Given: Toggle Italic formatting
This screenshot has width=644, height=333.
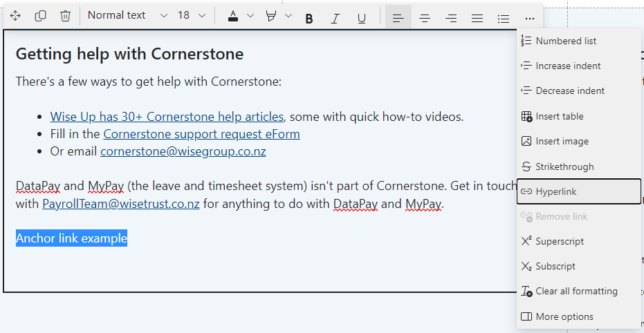Looking at the screenshot, I should [x=335, y=19].
